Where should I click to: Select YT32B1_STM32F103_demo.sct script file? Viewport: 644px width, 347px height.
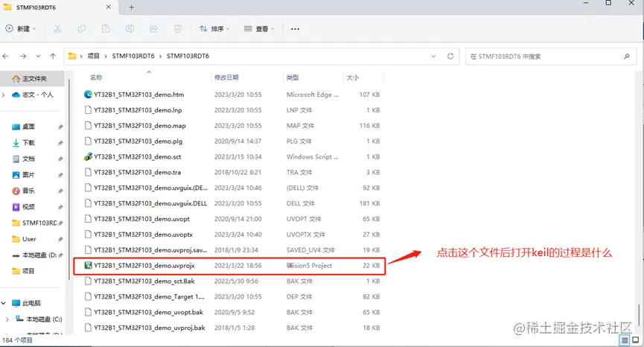(232, 157)
